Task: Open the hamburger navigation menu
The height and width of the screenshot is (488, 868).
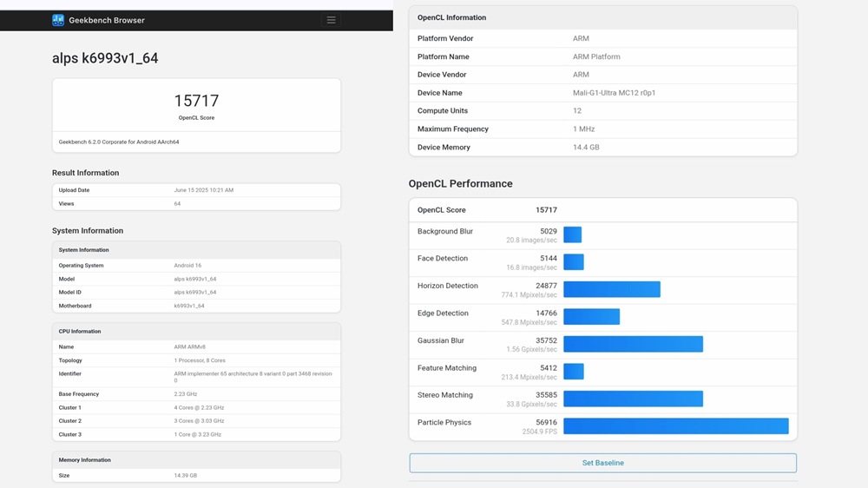Action: click(331, 20)
